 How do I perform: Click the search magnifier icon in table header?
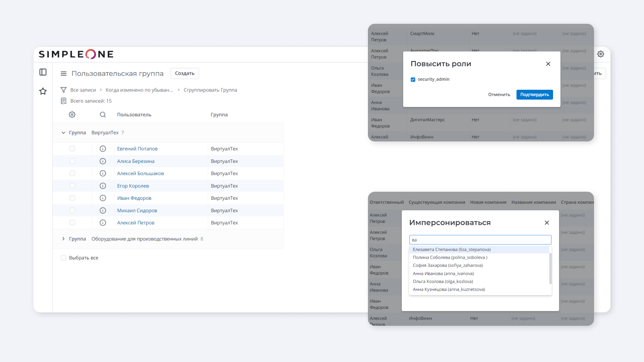tap(103, 115)
